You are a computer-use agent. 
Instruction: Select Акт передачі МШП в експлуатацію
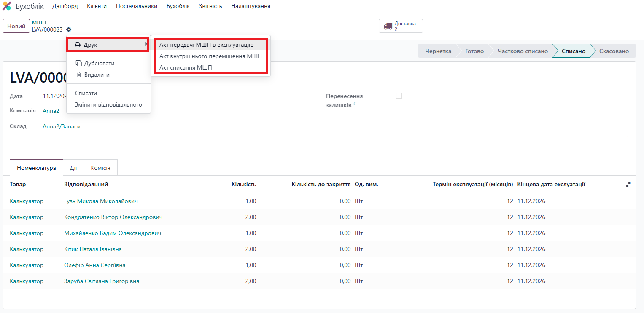[x=206, y=45]
